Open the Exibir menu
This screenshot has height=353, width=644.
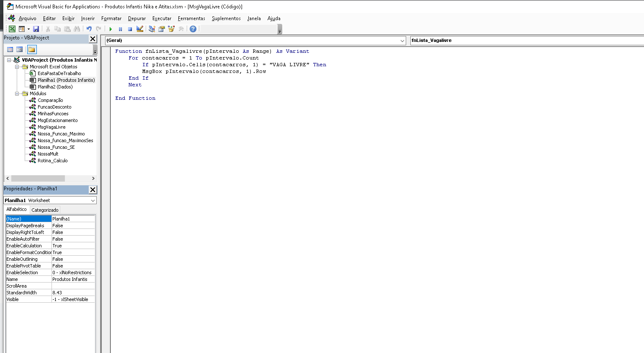tap(68, 18)
